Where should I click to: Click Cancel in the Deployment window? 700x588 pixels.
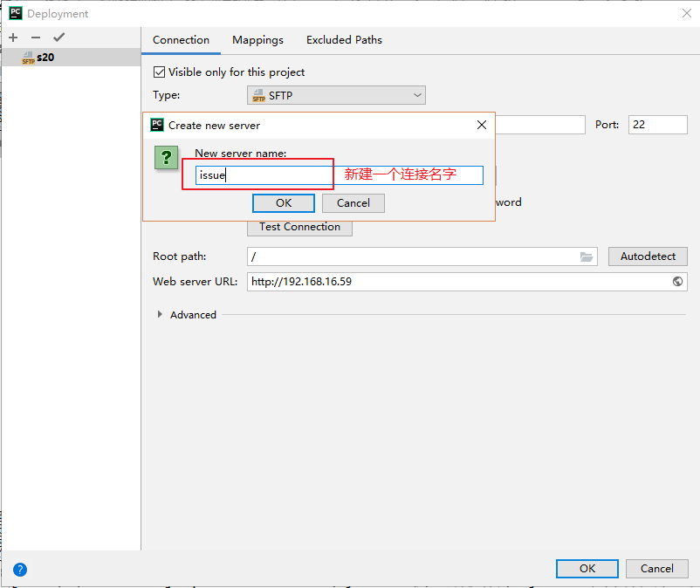656,568
